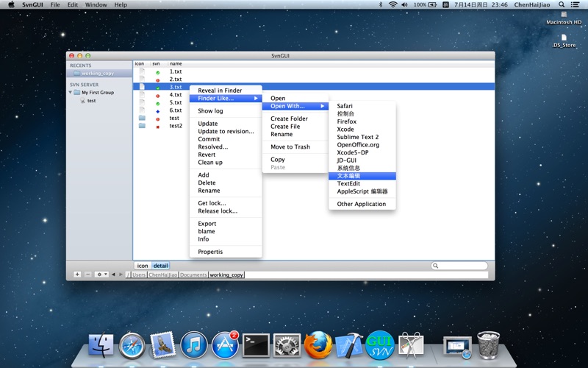This screenshot has width=588, height=368.
Task: Open Mail stamp icon in dock
Action: coord(162,344)
